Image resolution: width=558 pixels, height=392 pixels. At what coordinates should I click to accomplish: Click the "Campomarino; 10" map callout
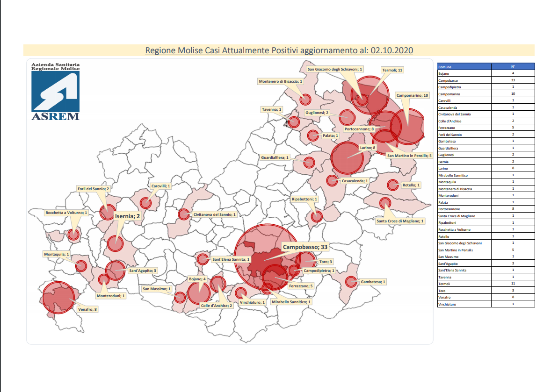412,95
